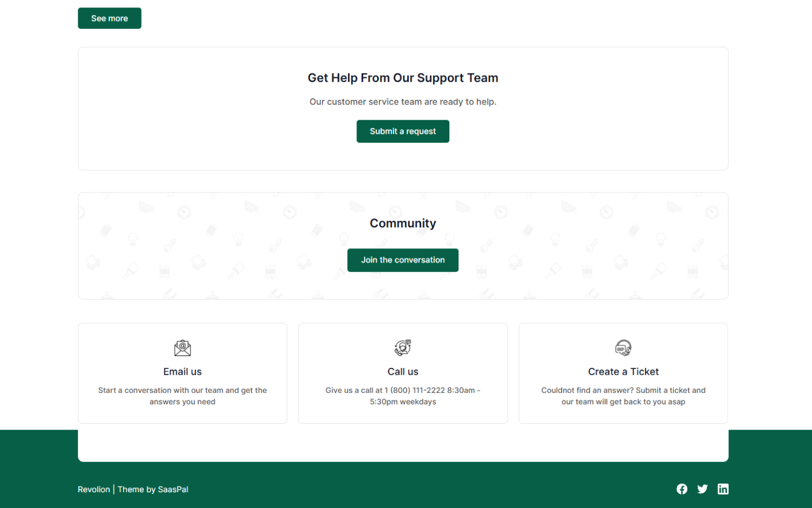Click the Email us envelope icon
This screenshot has height=508, width=812.
(182, 348)
